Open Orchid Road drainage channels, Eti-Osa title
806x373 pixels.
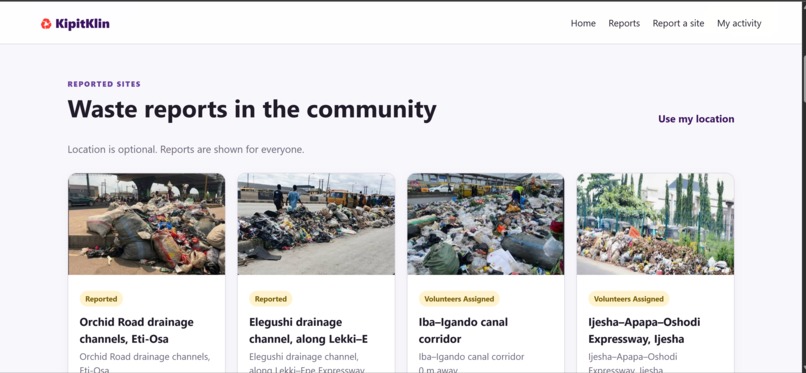[137, 330]
